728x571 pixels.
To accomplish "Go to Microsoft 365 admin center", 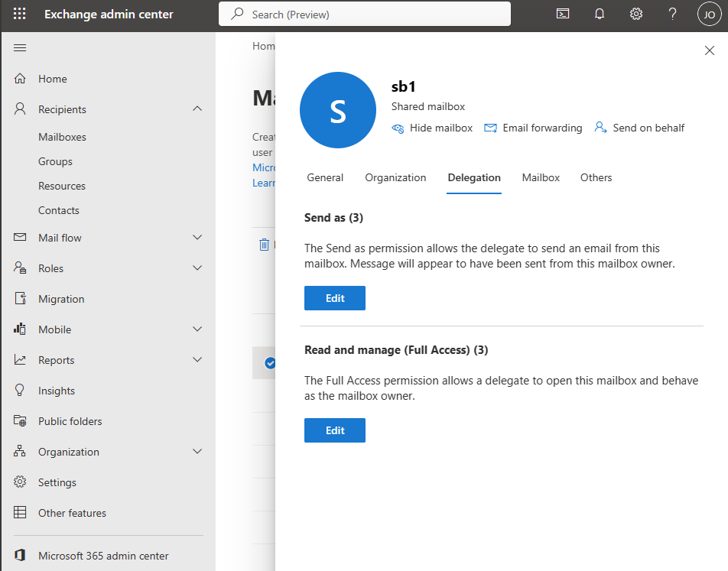I will (103, 556).
